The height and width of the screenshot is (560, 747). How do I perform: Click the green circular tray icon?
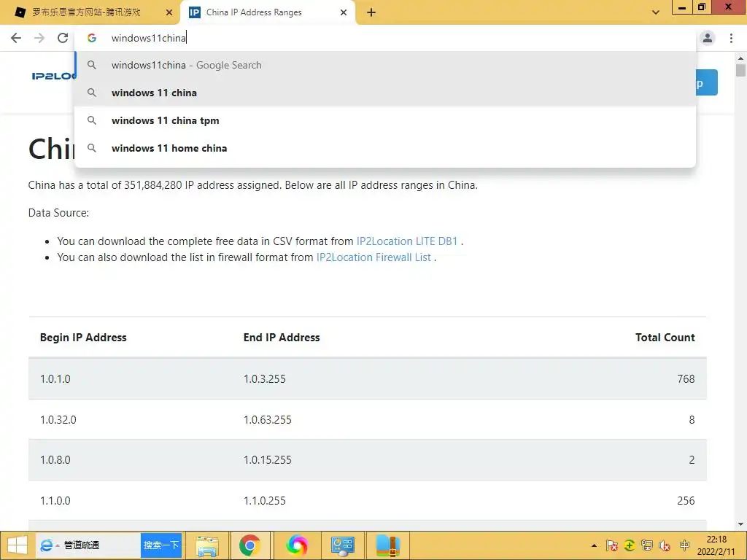(x=630, y=545)
